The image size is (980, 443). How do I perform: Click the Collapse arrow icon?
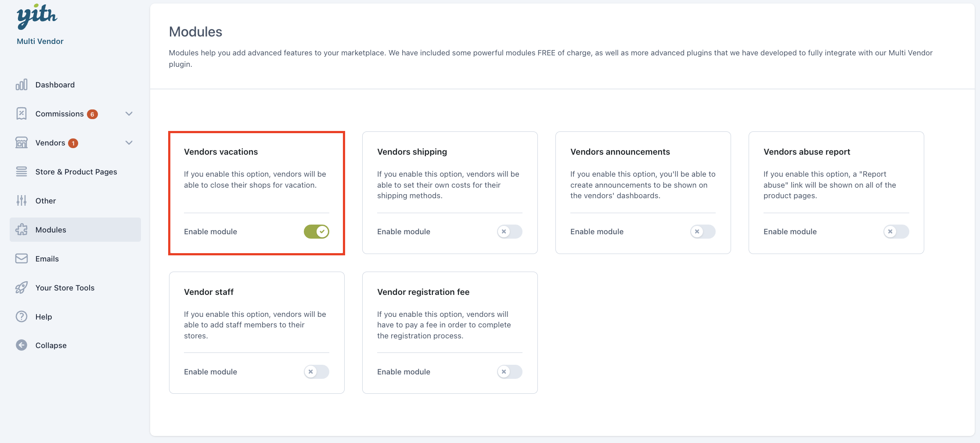point(22,345)
